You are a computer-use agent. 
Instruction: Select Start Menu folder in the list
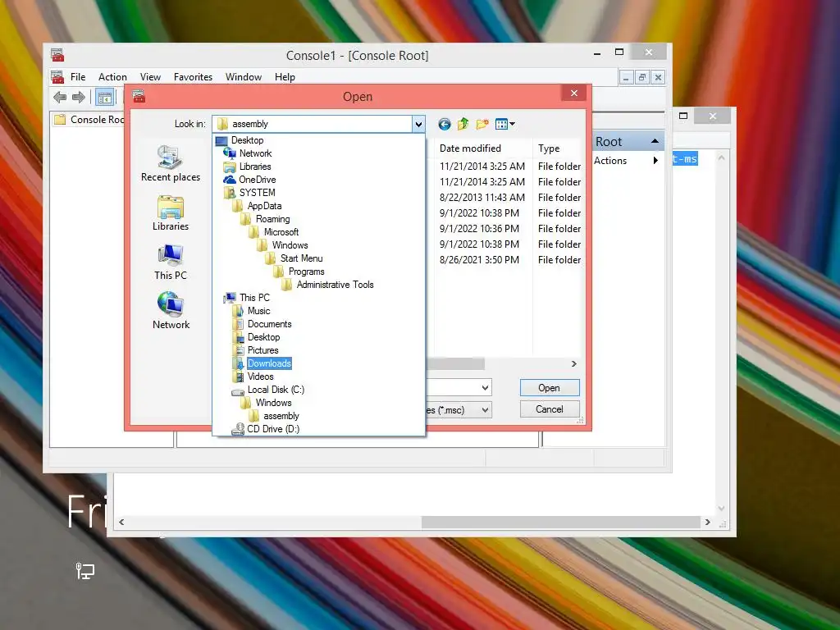click(301, 258)
